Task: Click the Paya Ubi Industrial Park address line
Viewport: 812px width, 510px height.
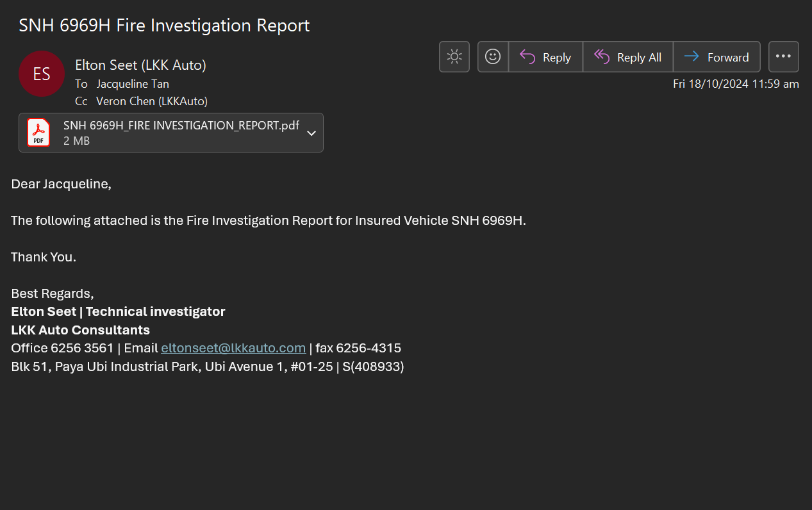Action: tap(207, 367)
